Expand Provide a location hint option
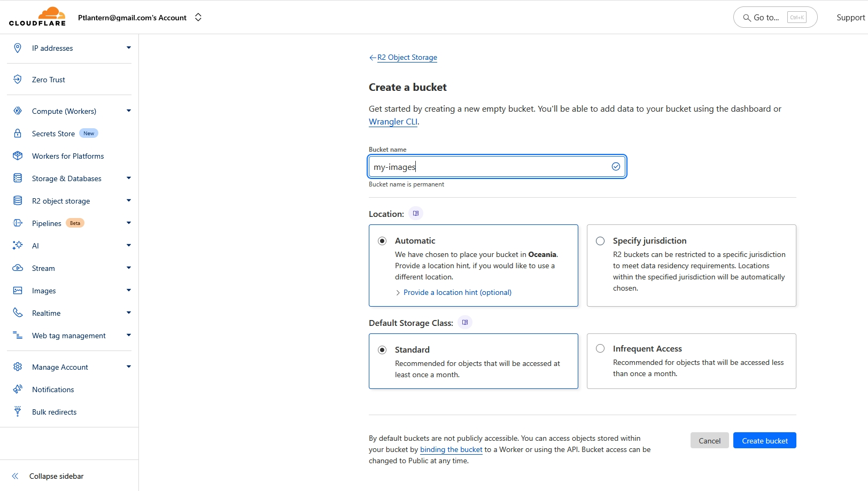 tap(457, 293)
